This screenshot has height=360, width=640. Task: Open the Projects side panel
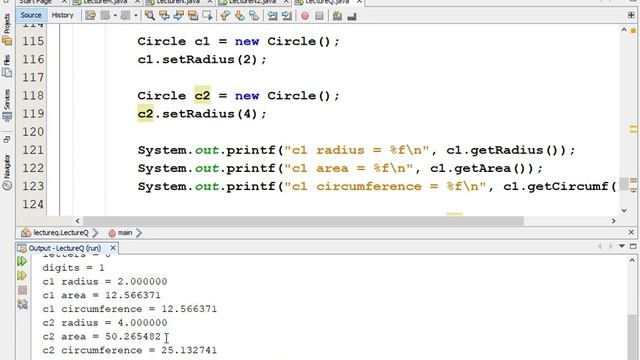tap(7, 29)
